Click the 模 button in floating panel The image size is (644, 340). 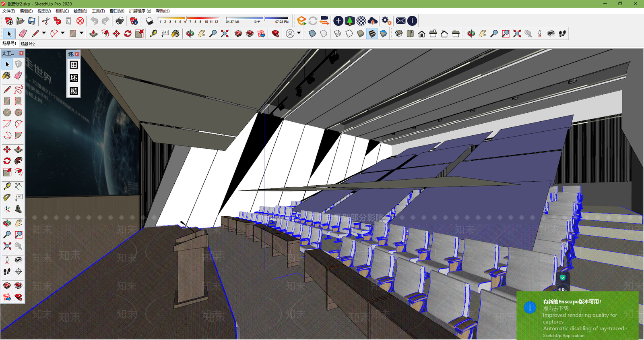74,91
